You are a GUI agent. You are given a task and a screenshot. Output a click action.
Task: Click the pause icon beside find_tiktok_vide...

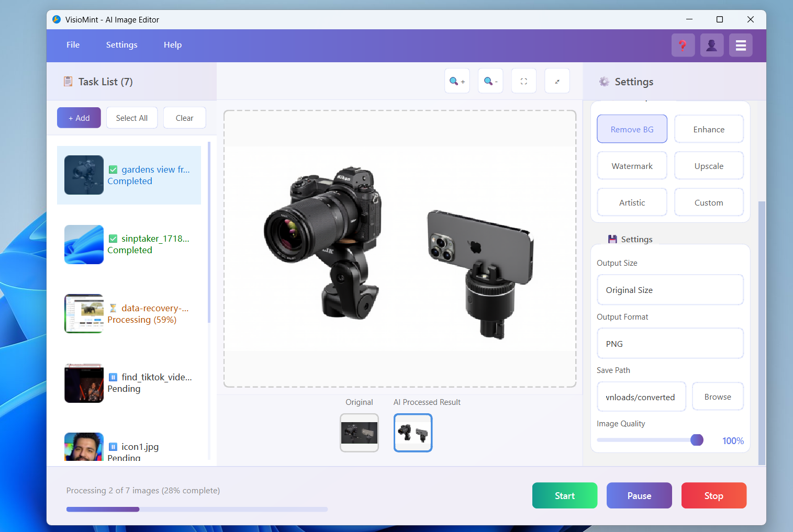113,377
